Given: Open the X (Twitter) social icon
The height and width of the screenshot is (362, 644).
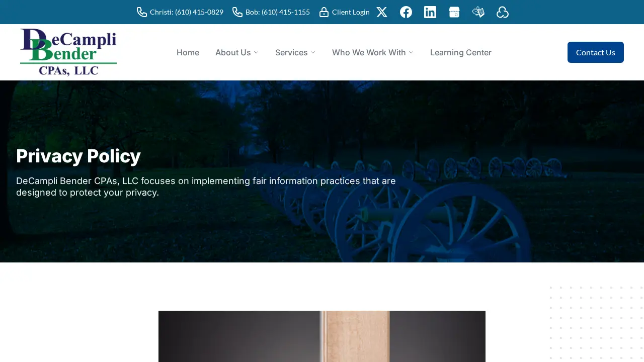Looking at the screenshot, I should tap(382, 12).
